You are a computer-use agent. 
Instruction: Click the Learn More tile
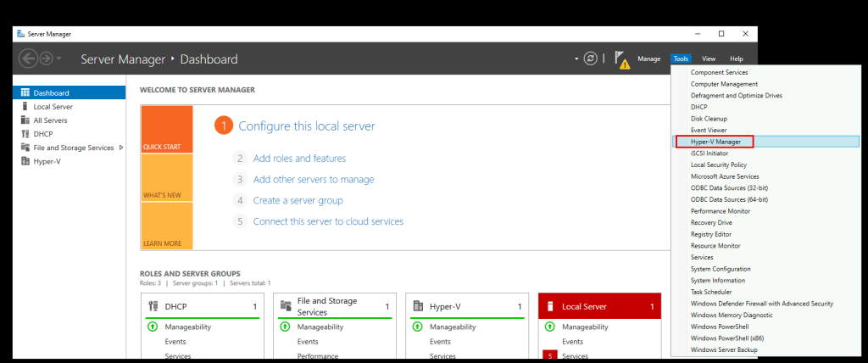coord(167,226)
